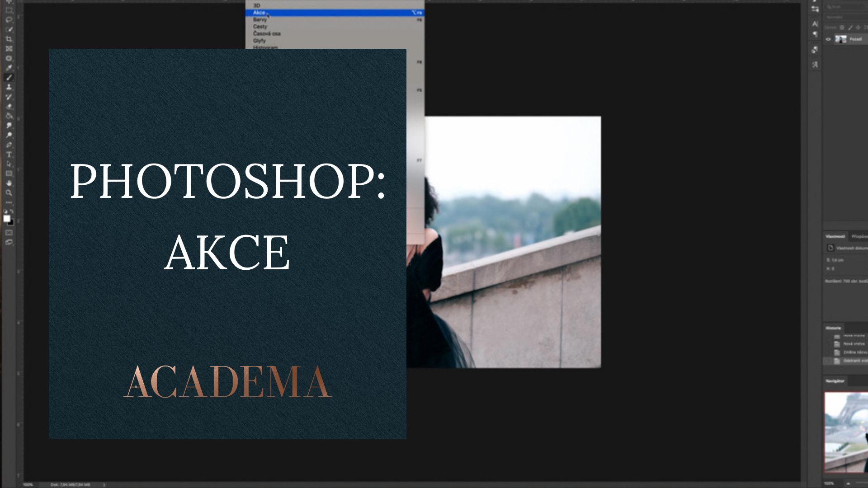Select the Rectangular Marquee tool
The width and height of the screenshot is (868, 488).
coord(9,10)
